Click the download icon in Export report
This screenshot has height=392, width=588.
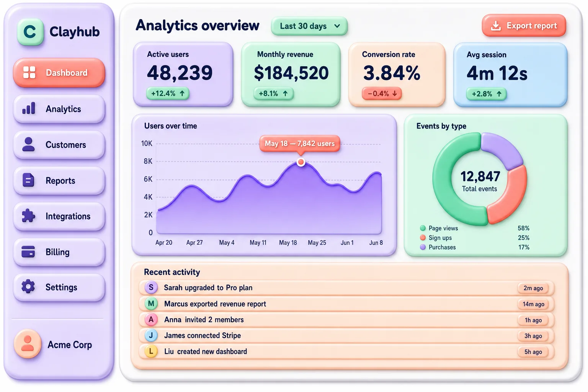(x=496, y=26)
